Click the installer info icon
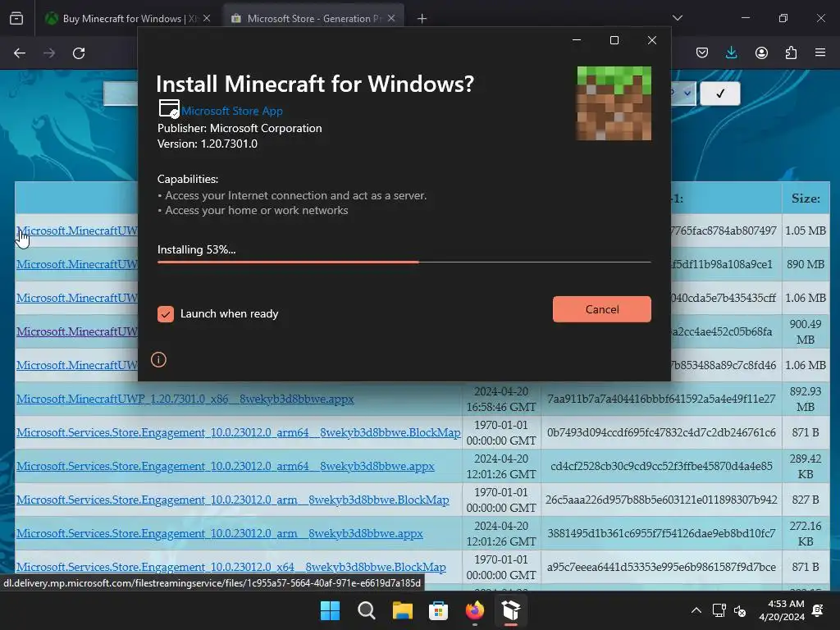840x630 pixels. coord(158,359)
